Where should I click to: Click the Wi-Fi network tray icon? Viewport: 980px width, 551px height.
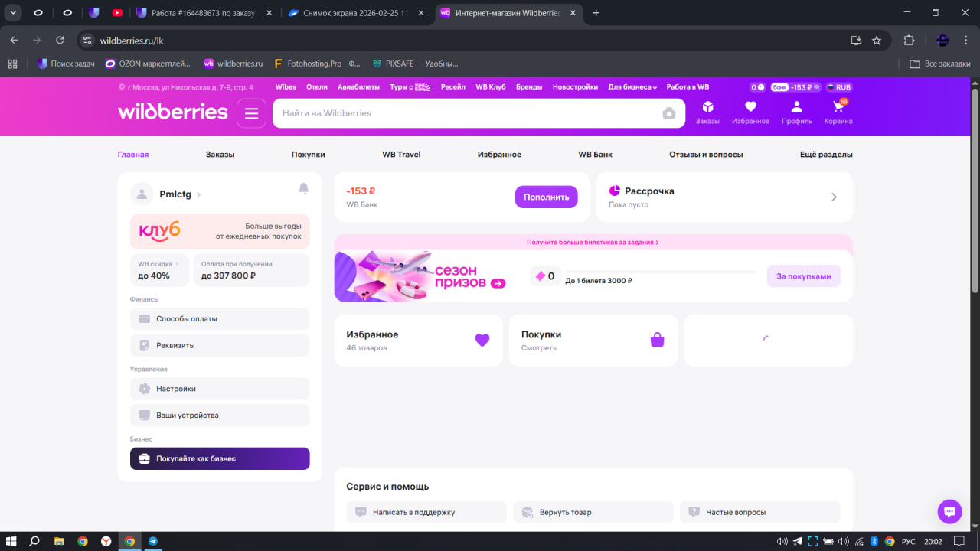click(859, 541)
